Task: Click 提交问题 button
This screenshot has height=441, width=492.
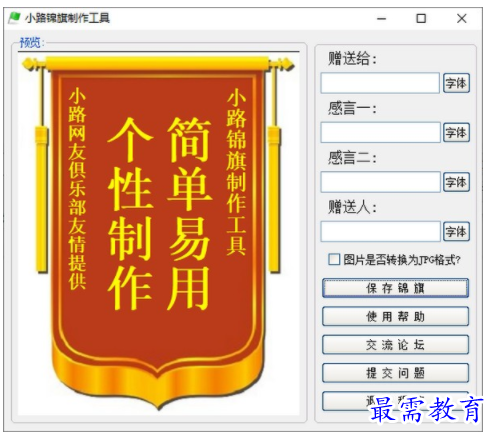Action: [x=395, y=373]
